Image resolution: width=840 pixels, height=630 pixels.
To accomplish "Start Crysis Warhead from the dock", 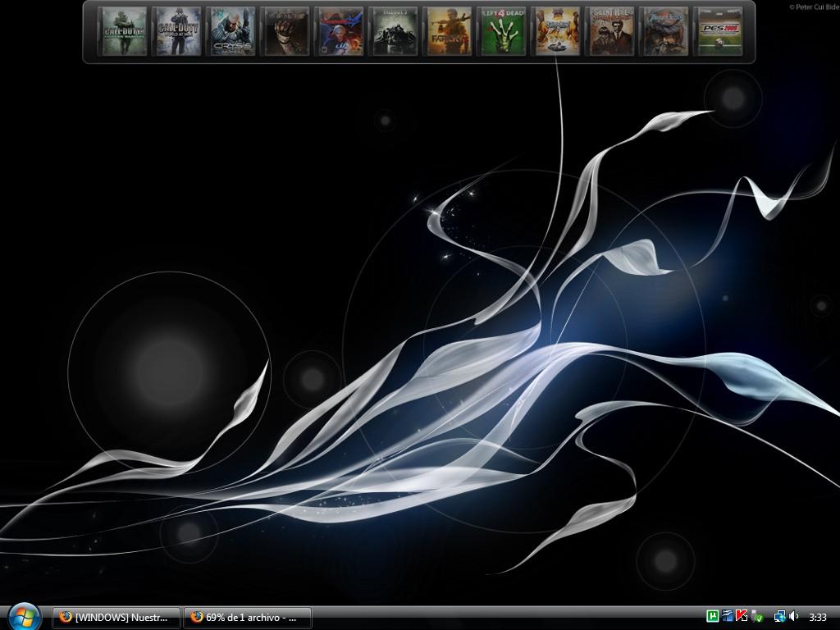I will 232,31.
